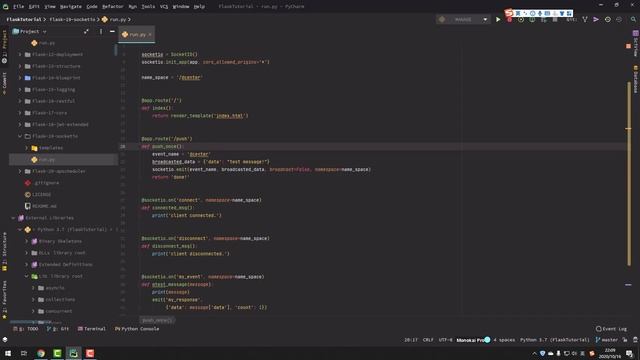This screenshot has height=360, width=640.
Task: Open the Refactor menu
Action: [113, 7]
